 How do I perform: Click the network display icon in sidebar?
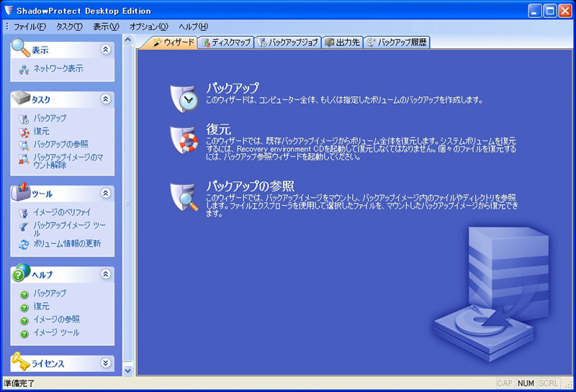[x=24, y=69]
